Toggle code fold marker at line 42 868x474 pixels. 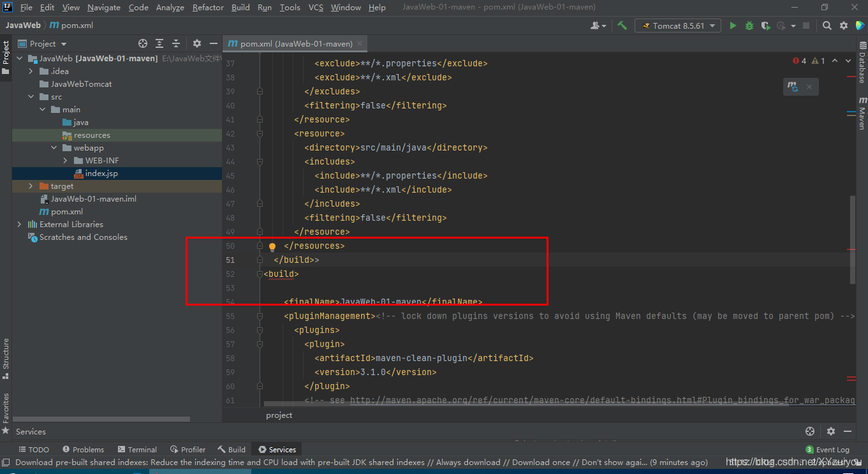(260, 134)
